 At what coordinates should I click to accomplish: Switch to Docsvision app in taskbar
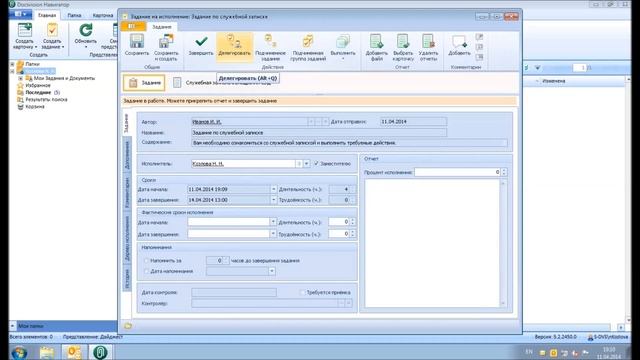click(x=100, y=352)
